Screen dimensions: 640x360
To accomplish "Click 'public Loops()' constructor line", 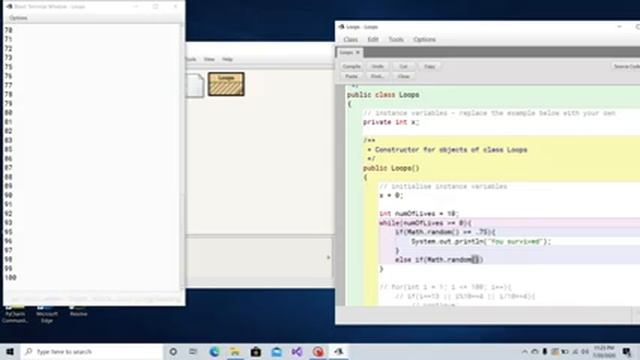I will pos(391,168).
